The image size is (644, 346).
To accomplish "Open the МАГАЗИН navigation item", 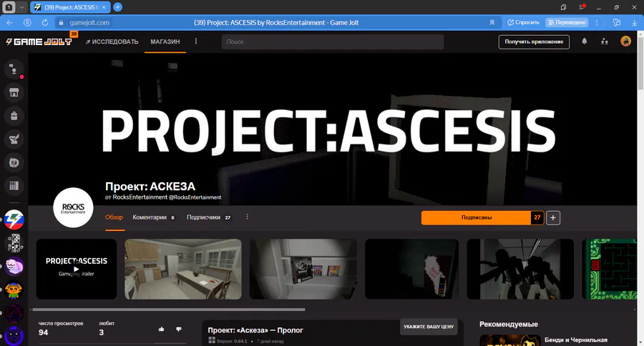I will pyautogui.click(x=165, y=41).
